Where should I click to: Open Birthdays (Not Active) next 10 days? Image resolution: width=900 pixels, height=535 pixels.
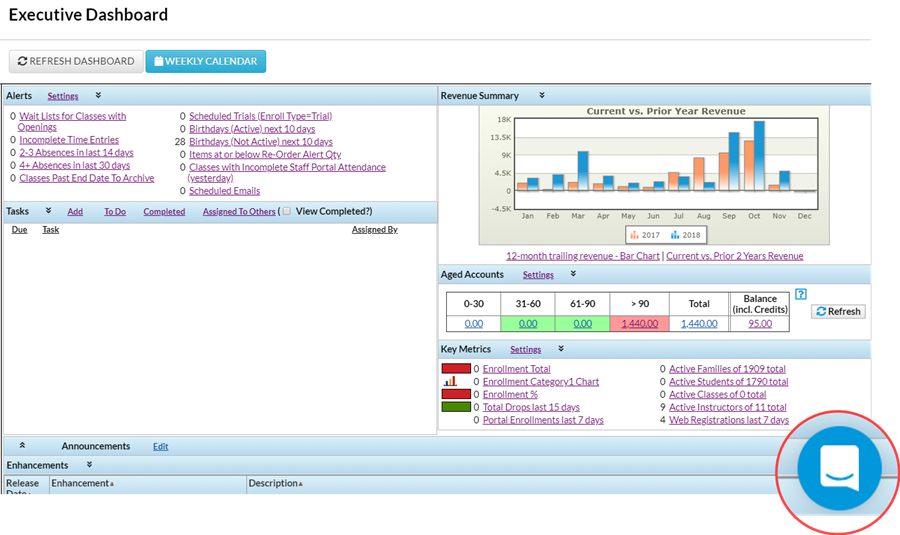click(261, 142)
